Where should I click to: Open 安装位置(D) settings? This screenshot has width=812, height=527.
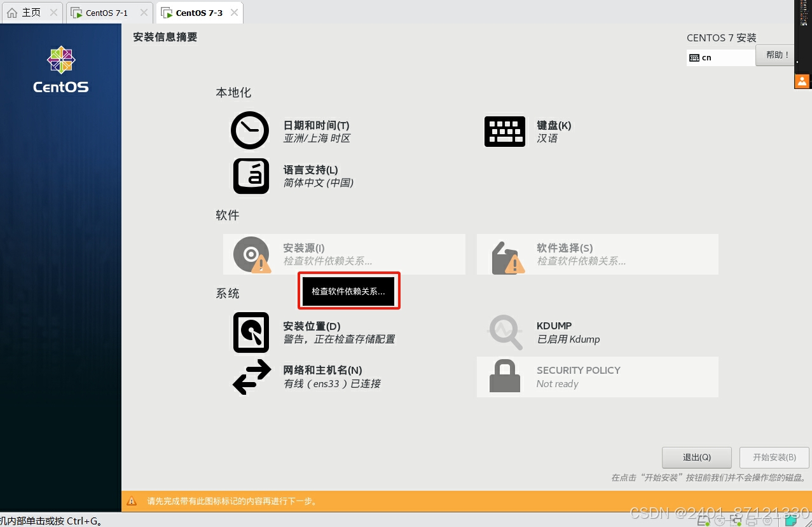[x=312, y=326]
